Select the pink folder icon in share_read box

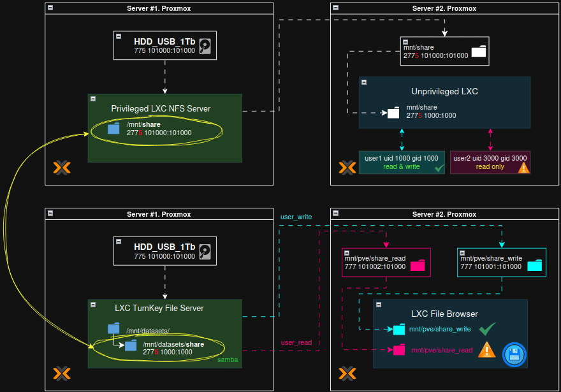click(x=418, y=266)
